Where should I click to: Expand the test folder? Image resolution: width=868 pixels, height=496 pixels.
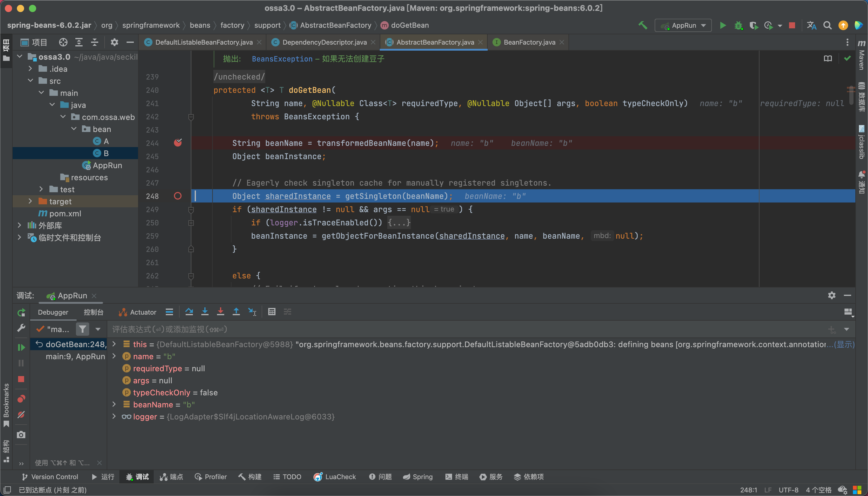point(41,189)
